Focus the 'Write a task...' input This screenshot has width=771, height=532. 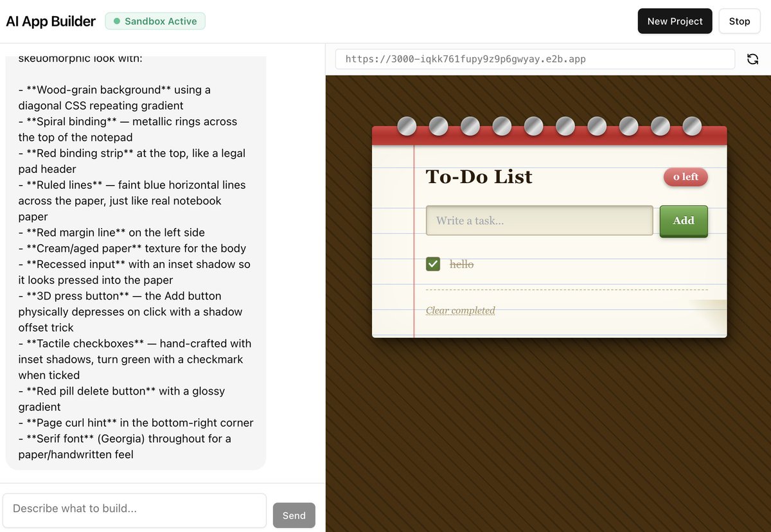pyautogui.click(x=540, y=220)
